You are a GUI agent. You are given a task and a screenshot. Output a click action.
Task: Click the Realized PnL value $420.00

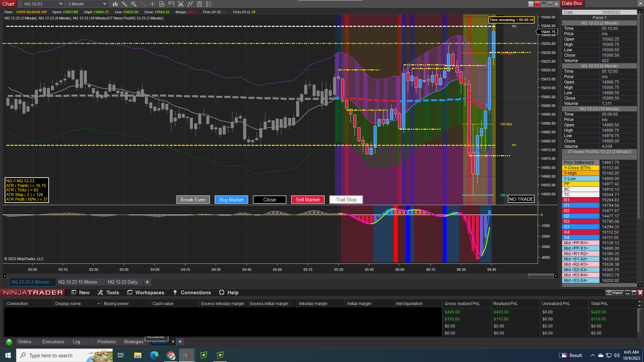pyautogui.click(x=501, y=312)
